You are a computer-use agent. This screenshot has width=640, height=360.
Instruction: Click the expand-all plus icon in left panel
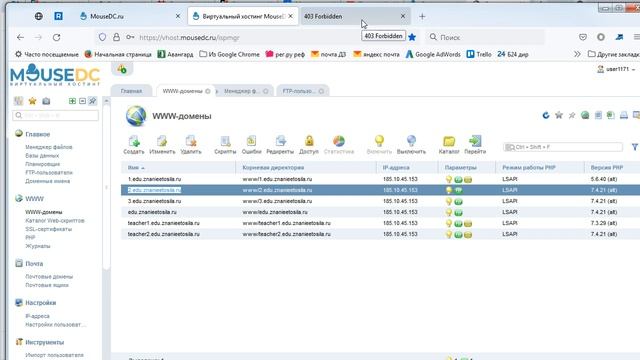[72, 101]
